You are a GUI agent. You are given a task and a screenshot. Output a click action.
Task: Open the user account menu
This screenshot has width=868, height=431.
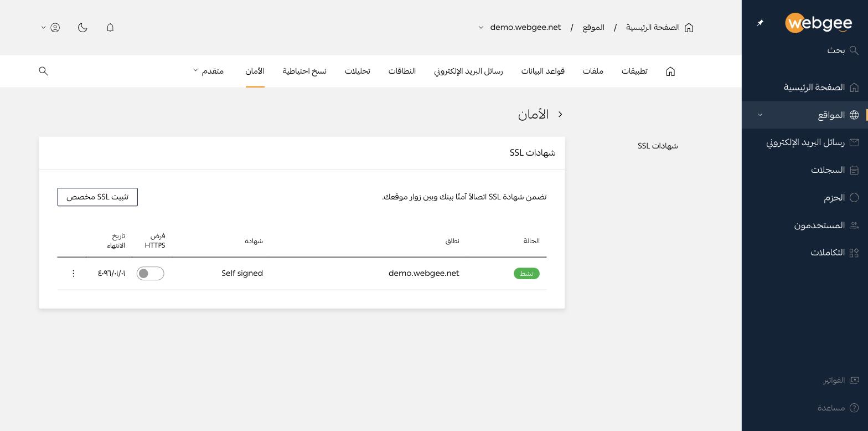click(x=50, y=27)
